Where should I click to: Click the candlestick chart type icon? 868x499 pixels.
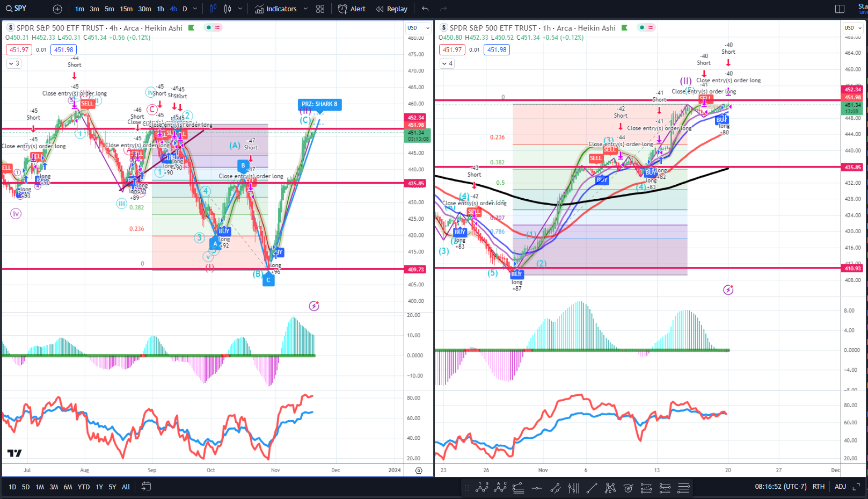(228, 9)
